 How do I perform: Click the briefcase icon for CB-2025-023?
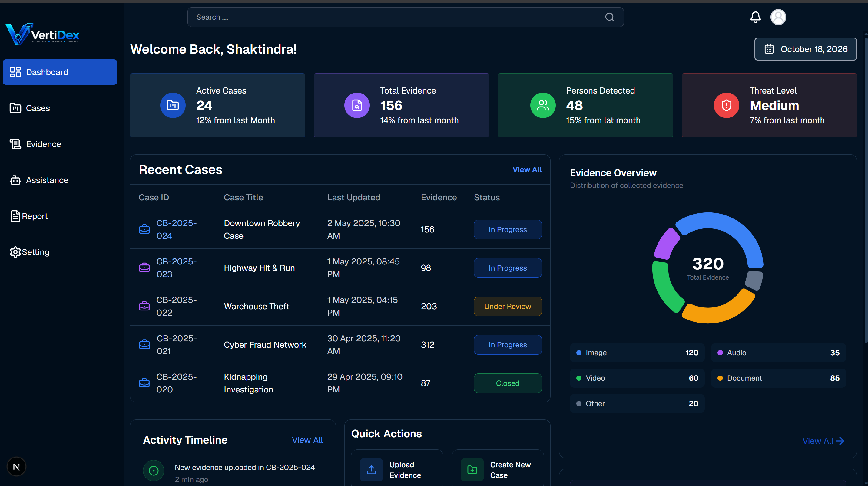coord(144,268)
